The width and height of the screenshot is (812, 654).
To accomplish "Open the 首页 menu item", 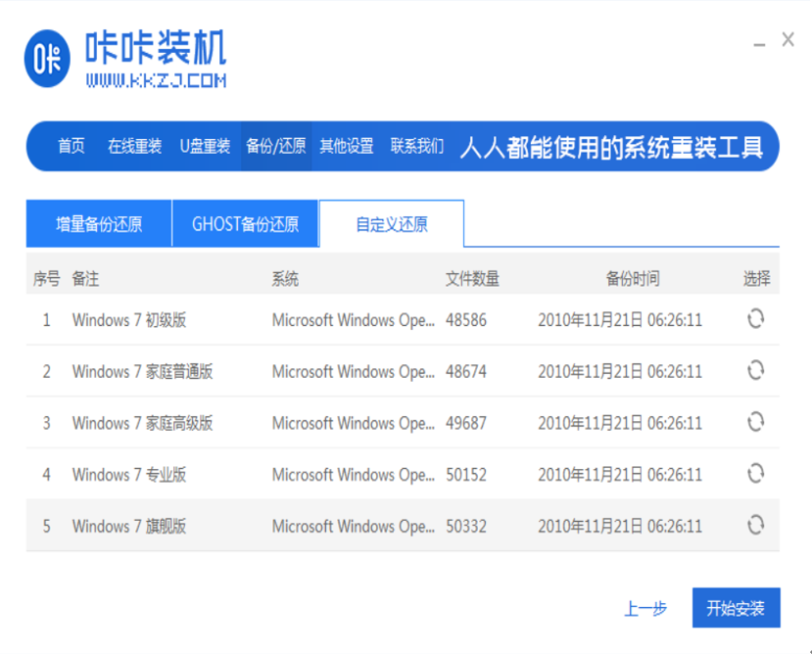I will pos(71,147).
